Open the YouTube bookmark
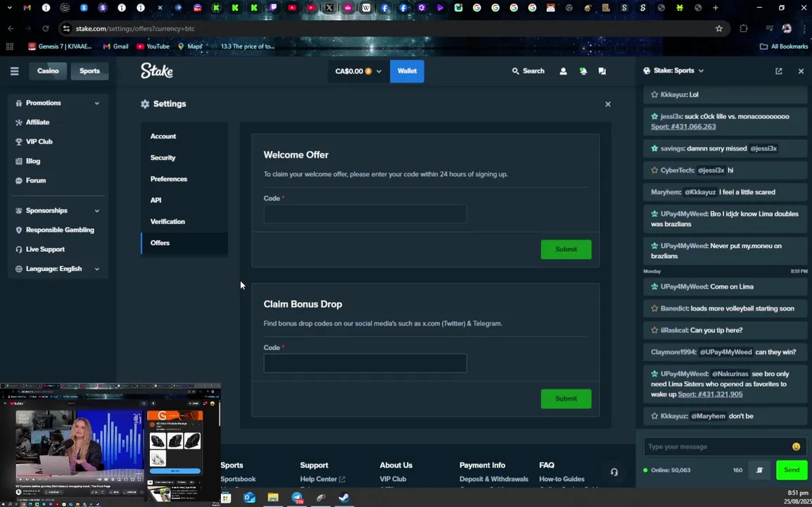The width and height of the screenshot is (812, 507). (153, 46)
